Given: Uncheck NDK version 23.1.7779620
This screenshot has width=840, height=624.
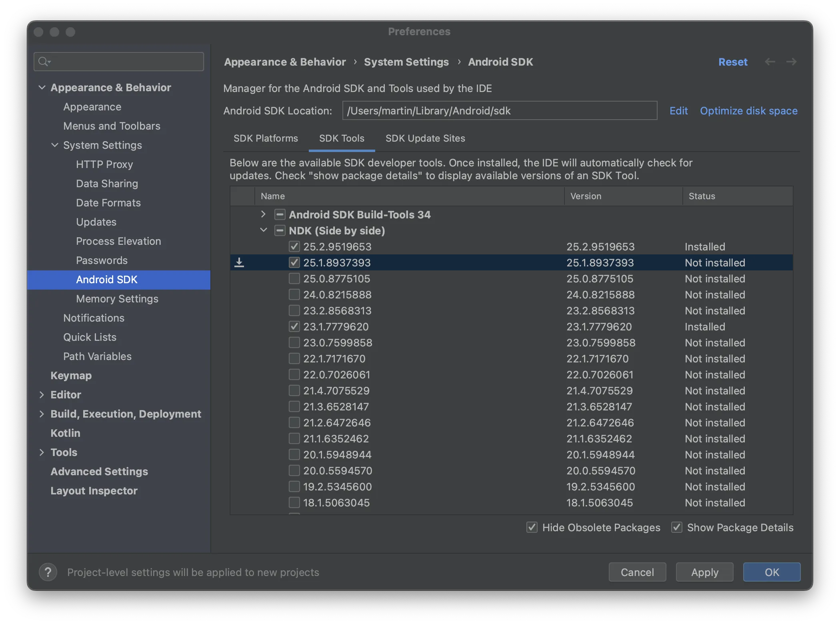Looking at the screenshot, I should coord(294,327).
